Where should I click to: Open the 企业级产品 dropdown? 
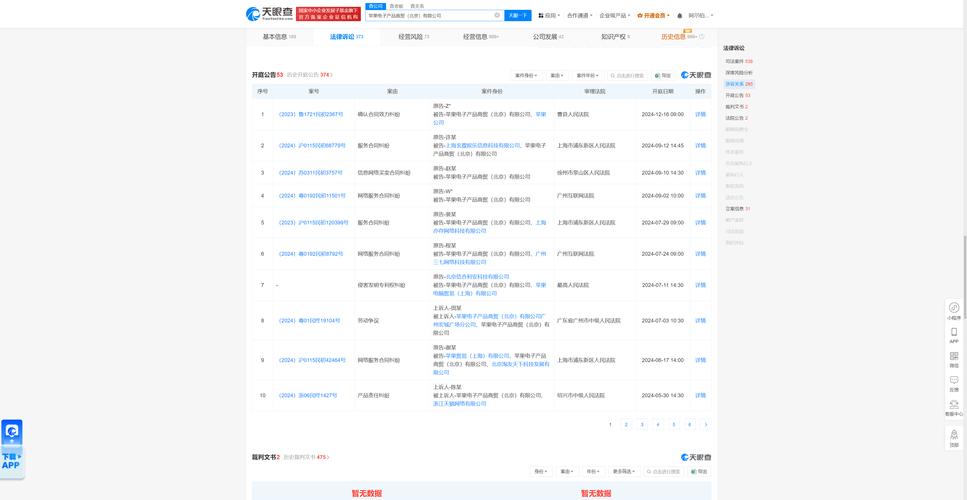615,15
